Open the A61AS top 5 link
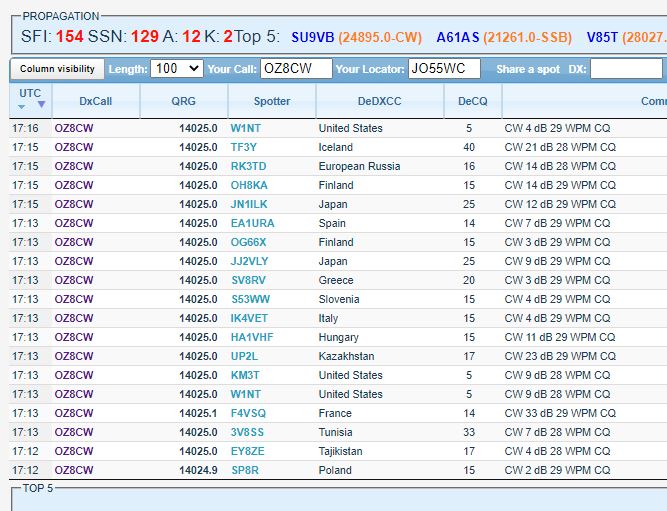The height and width of the screenshot is (511, 667). pos(458,37)
